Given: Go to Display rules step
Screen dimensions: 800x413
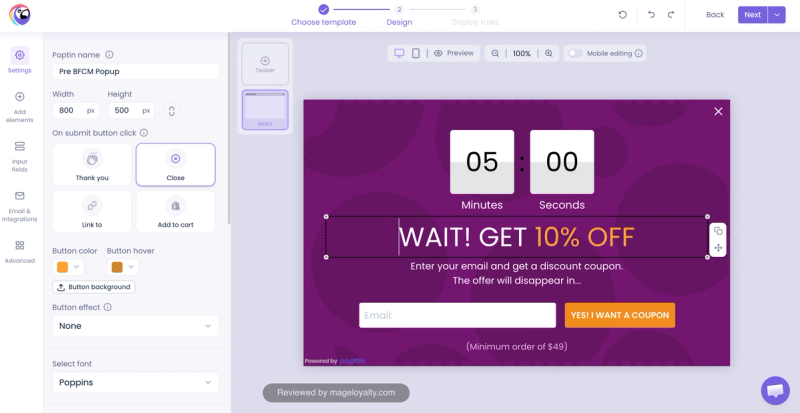Looking at the screenshot, I should (x=475, y=15).
